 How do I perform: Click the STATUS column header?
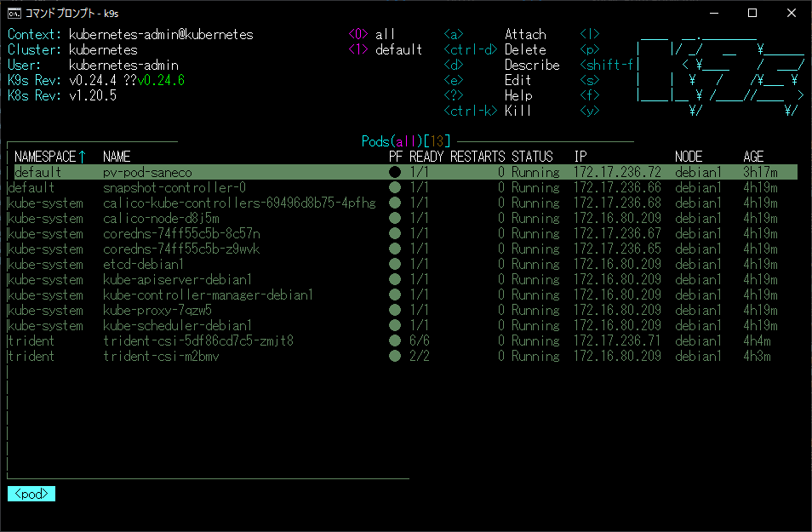pos(532,157)
